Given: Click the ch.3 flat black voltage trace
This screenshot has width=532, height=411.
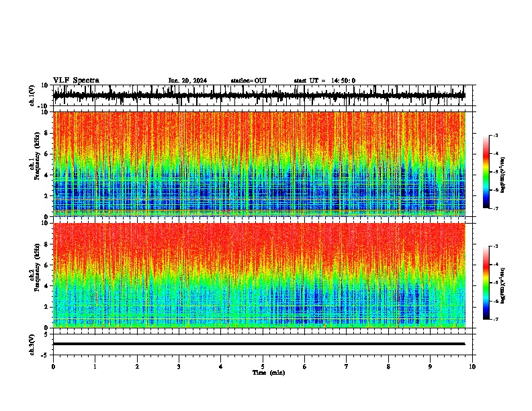Looking at the screenshot, I should [259, 344].
